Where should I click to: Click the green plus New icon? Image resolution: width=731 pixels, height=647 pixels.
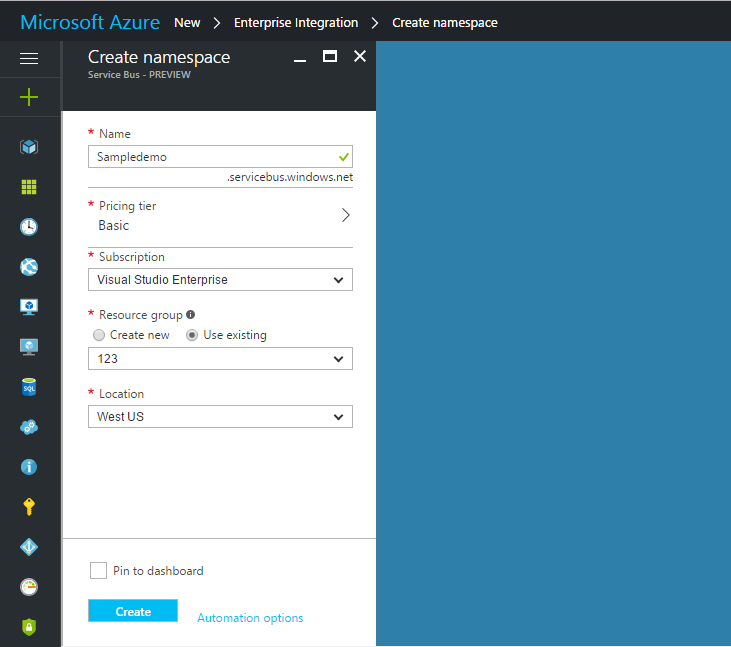click(29, 97)
